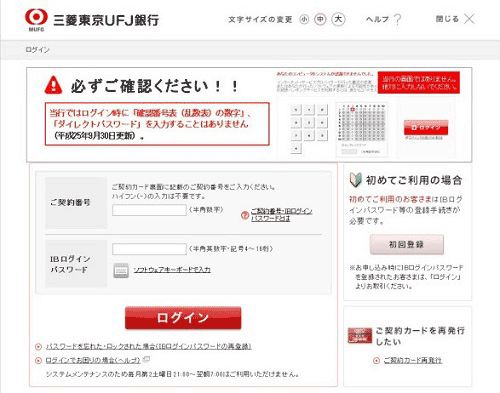
Task: Click into the ご契約番号 input field
Action: [x=149, y=210]
